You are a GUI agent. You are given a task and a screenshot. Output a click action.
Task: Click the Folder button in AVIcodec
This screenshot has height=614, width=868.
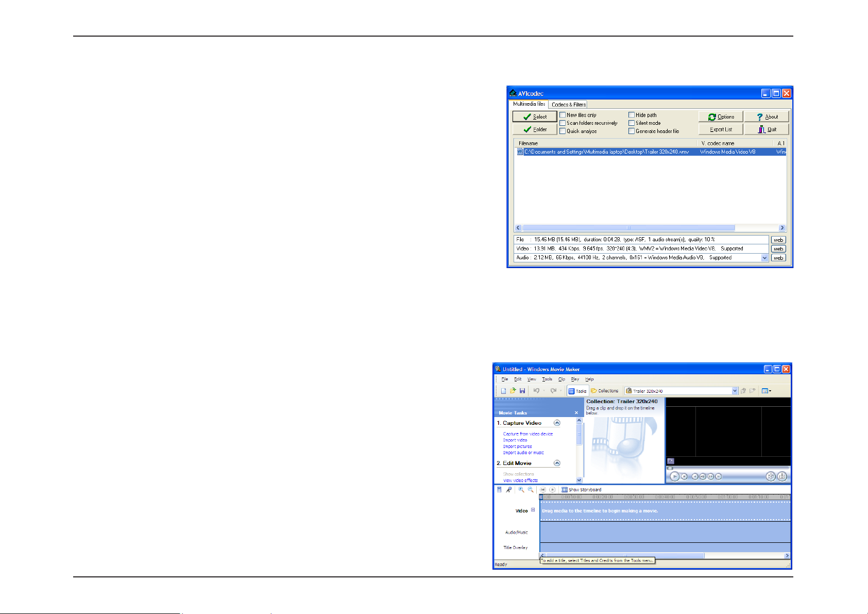[x=535, y=129]
